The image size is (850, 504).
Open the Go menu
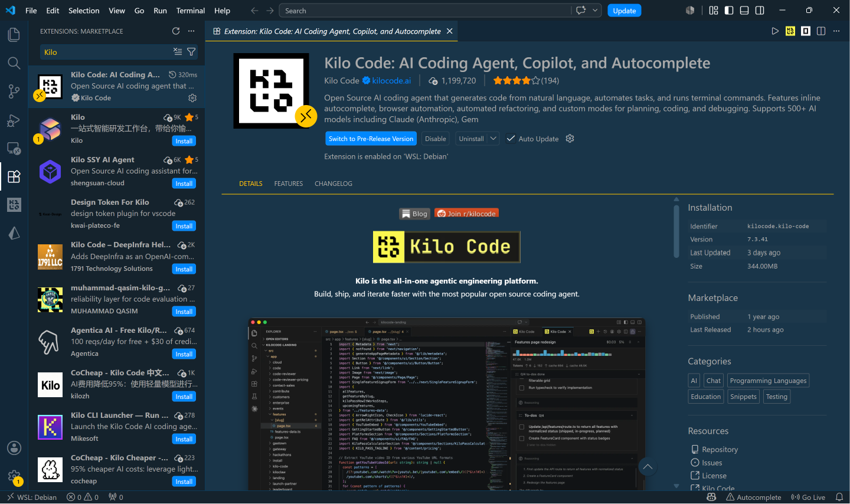tap(139, 11)
